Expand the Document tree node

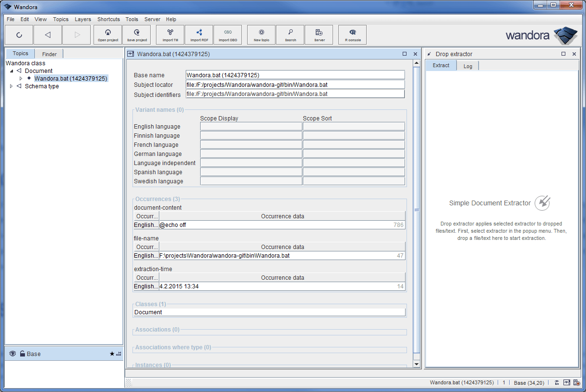(x=12, y=71)
